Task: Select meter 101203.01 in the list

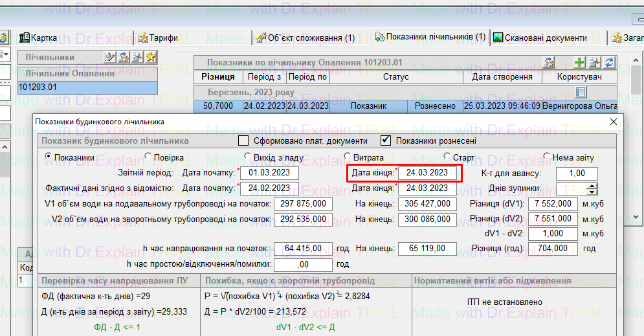Action: click(x=87, y=87)
